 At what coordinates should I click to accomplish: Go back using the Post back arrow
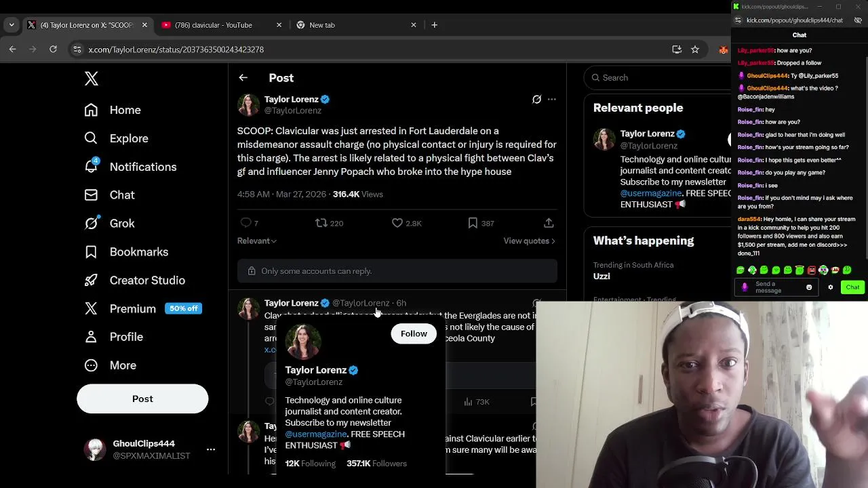pyautogui.click(x=243, y=78)
